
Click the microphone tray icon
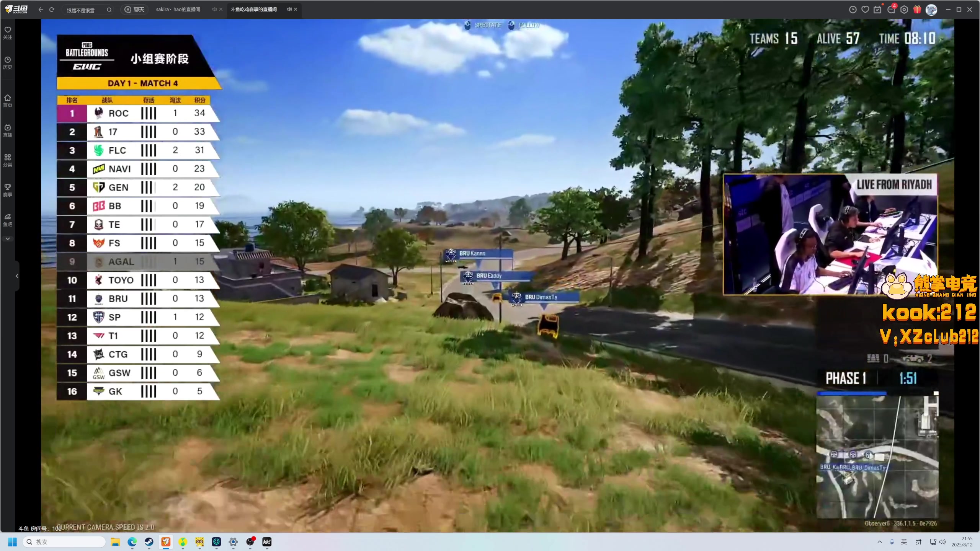point(892,542)
